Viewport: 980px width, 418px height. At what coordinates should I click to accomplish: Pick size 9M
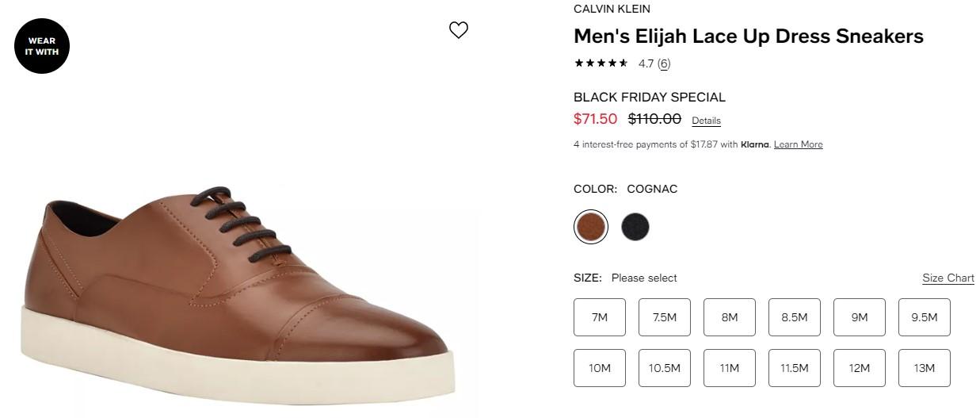click(x=860, y=317)
